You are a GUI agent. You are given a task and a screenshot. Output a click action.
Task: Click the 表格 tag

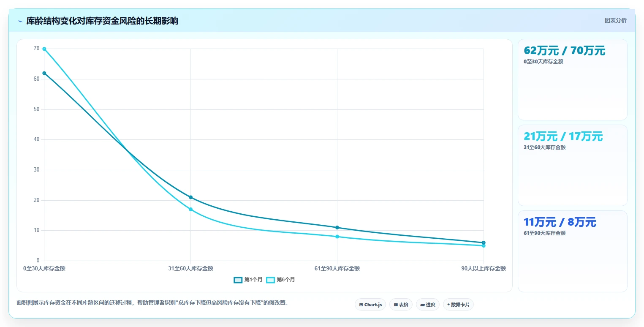(x=401, y=305)
